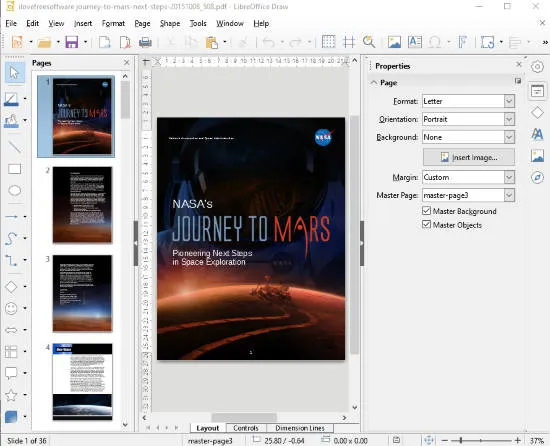The height and width of the screenshot is (446, 550).
Task: Toggle the Master Objects checkbox
Action: click(426, 224)
